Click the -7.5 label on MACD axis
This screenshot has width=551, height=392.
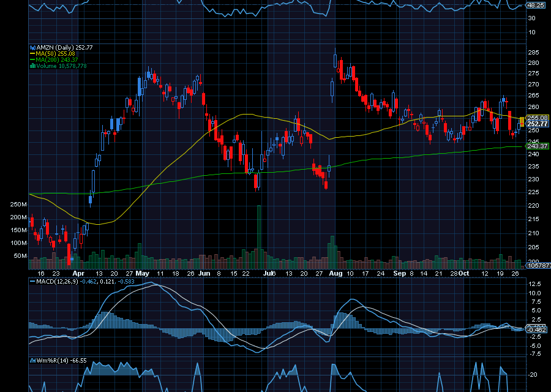point(534,354)
